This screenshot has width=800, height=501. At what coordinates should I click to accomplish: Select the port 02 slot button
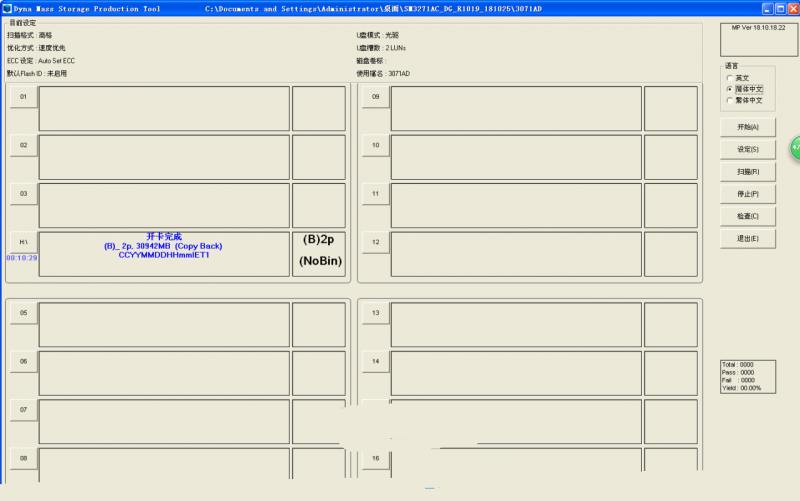tap(22, 145)
